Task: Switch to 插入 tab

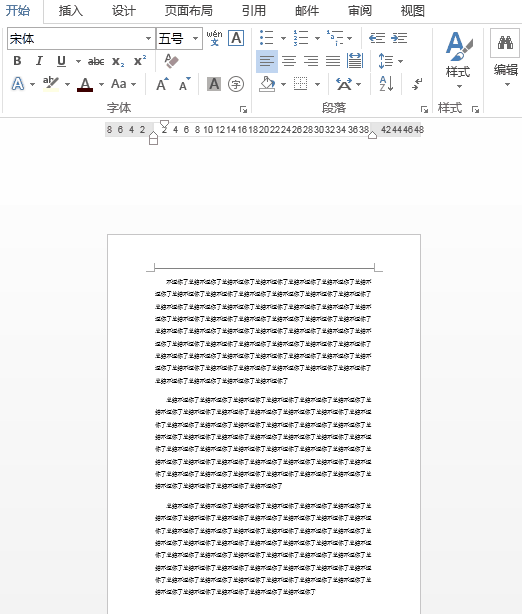Action: click(x=71, y=11)
